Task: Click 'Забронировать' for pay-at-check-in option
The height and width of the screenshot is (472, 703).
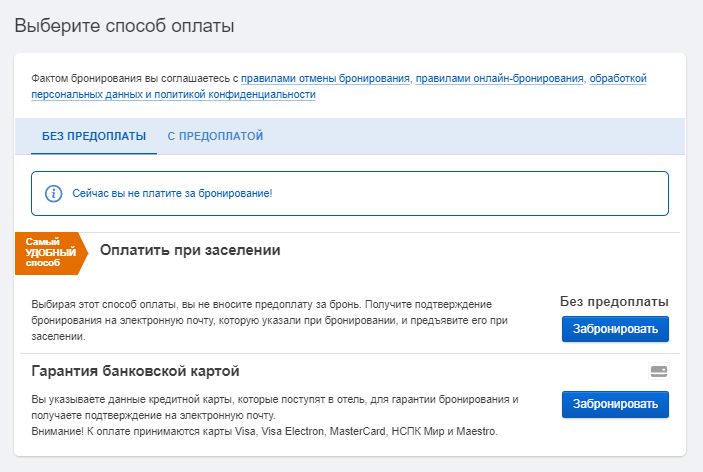Action: pos(615,329)
